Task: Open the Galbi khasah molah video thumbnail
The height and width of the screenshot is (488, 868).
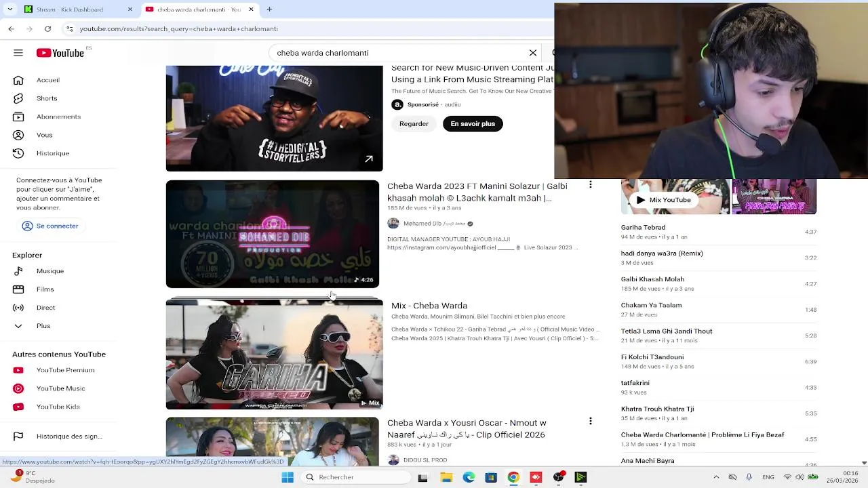Action: click(273, 234)
